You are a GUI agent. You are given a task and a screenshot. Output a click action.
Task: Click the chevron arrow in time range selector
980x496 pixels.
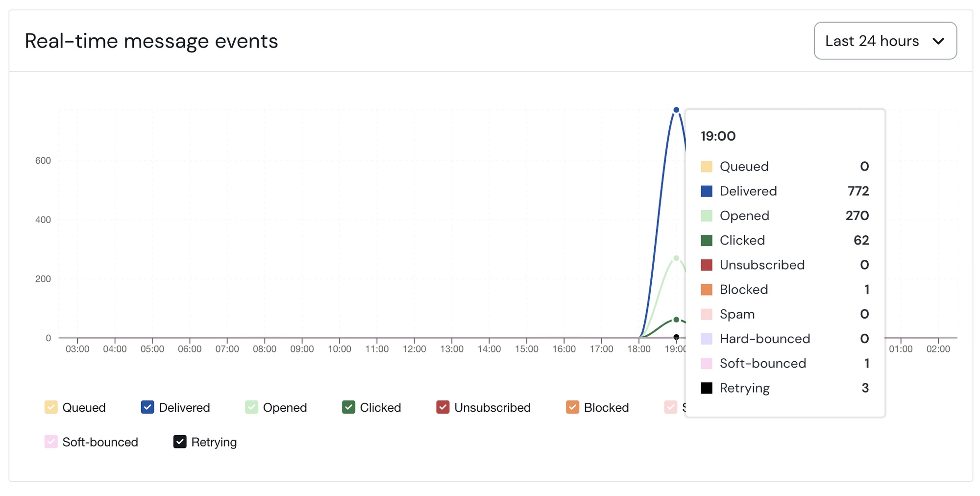(x=938, y=41)
